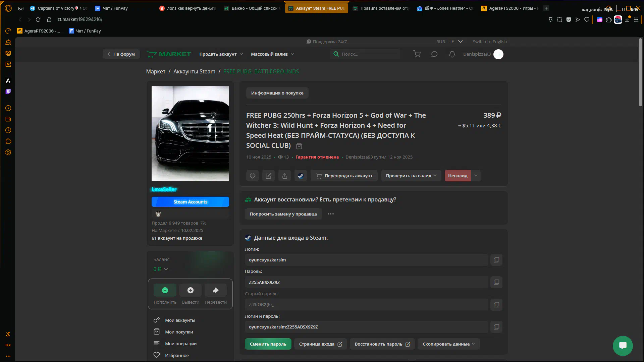
Task: Copy the Steam password field value
Action: click(x=496, y=282)
